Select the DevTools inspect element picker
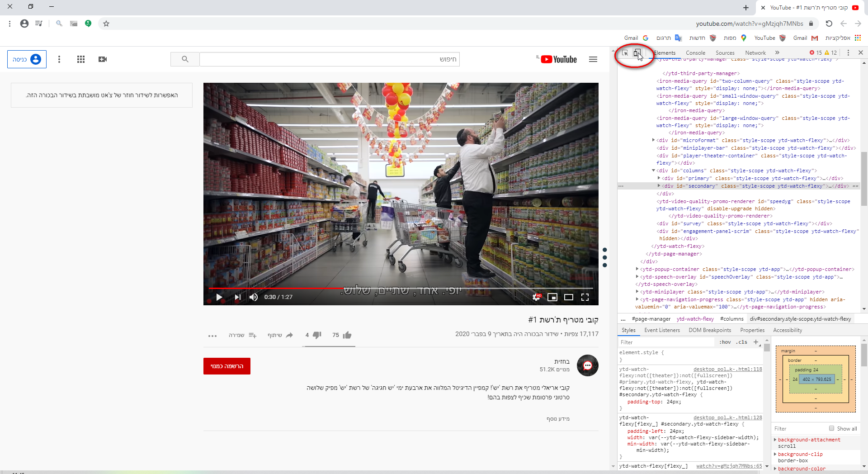868x474 pixels. [625, 53]
